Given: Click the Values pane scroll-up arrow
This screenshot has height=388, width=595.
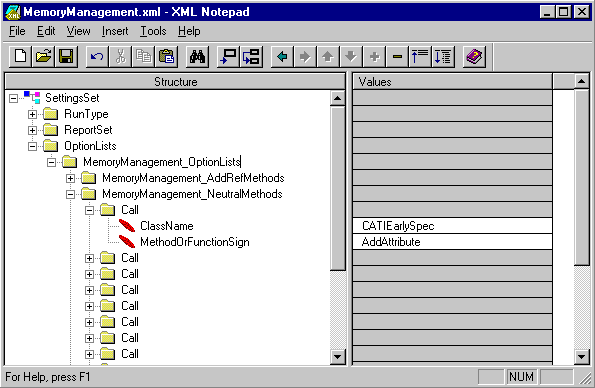Looking at the screenshot, I should coord(581,81).
